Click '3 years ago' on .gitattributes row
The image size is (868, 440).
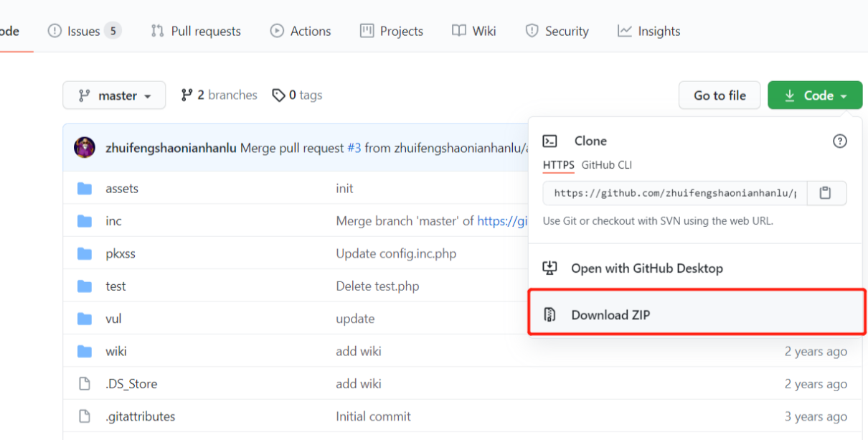tap(816, 416)
